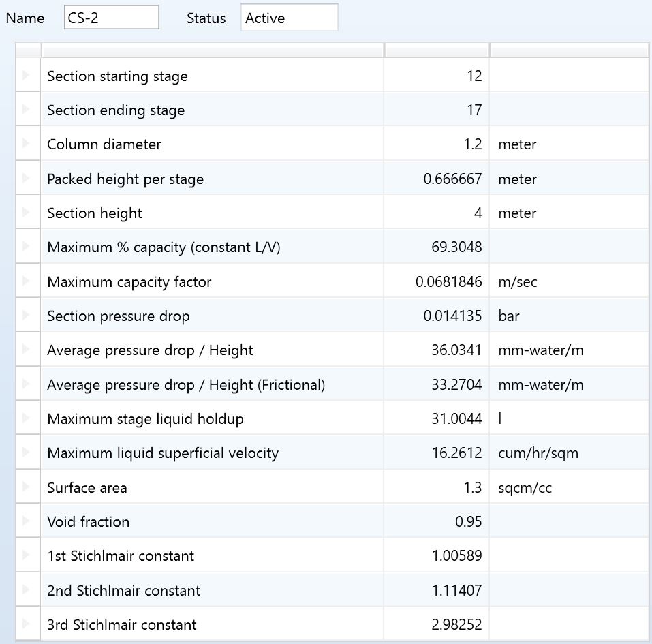
Task: Click the m/sec unit for capacity factor
Action: click(x=518, y=281)
